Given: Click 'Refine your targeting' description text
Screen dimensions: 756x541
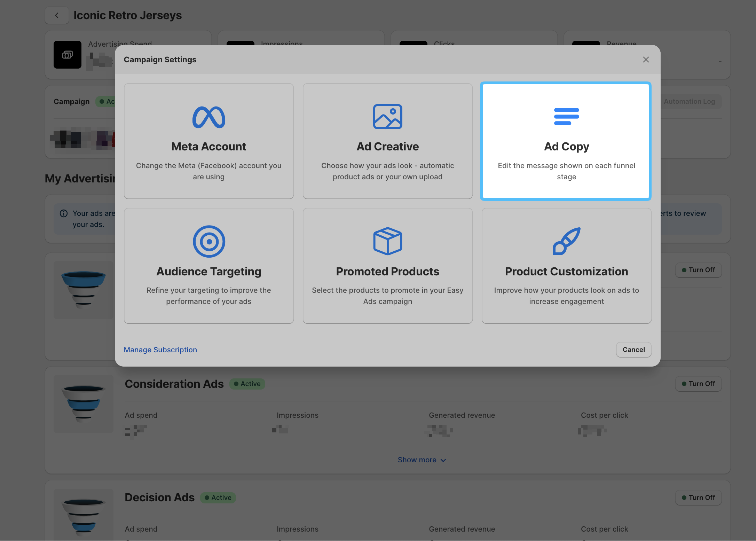Looking at the screenshot, I should pos(209,296).
